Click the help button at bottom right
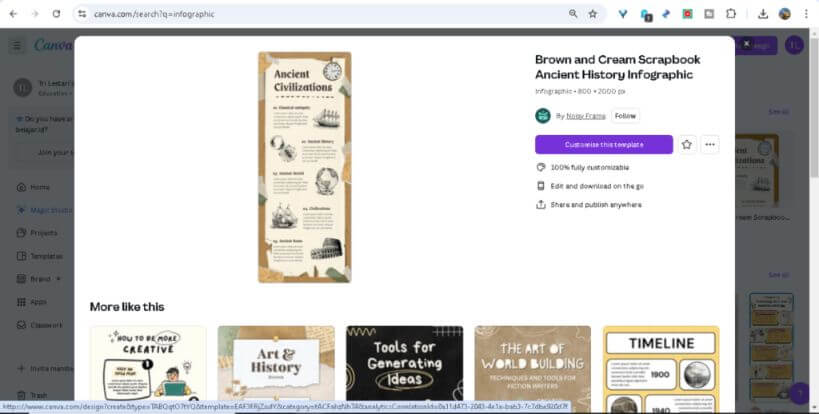This screenshot has height=414, width=819. click(799, 394)
